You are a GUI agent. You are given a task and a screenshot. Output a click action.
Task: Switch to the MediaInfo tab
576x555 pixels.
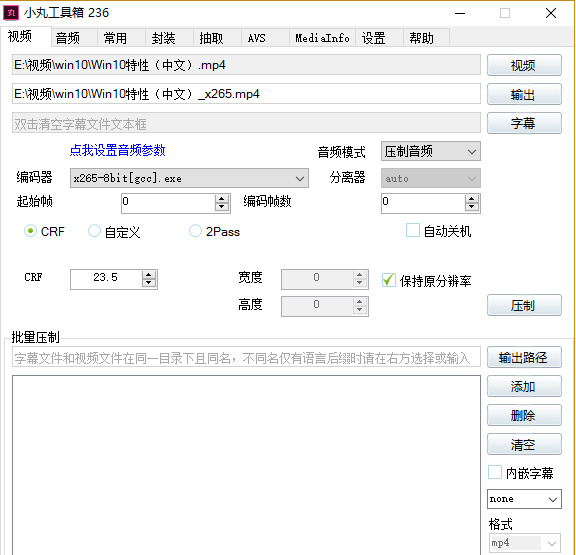[322, 38]
